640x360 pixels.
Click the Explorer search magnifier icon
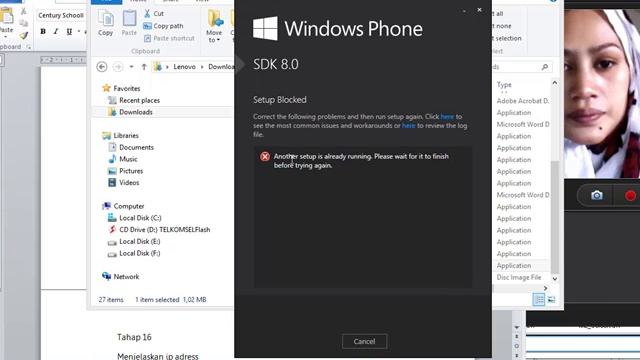click(x=545, y=67)
